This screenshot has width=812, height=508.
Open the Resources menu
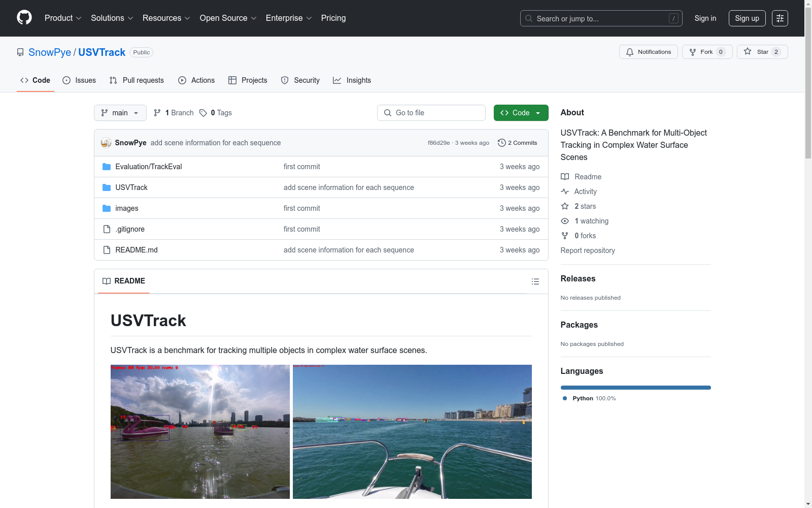tap(166, 18)
